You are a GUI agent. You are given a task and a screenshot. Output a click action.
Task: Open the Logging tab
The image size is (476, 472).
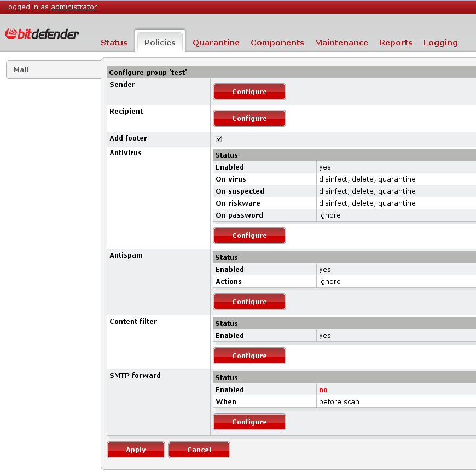click(440, 43)
